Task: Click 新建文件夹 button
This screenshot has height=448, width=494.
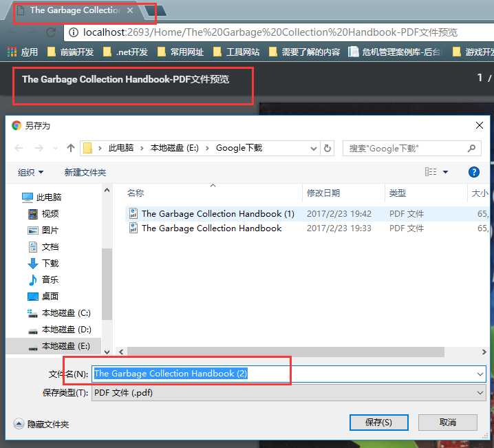Action: coord(85,172)
